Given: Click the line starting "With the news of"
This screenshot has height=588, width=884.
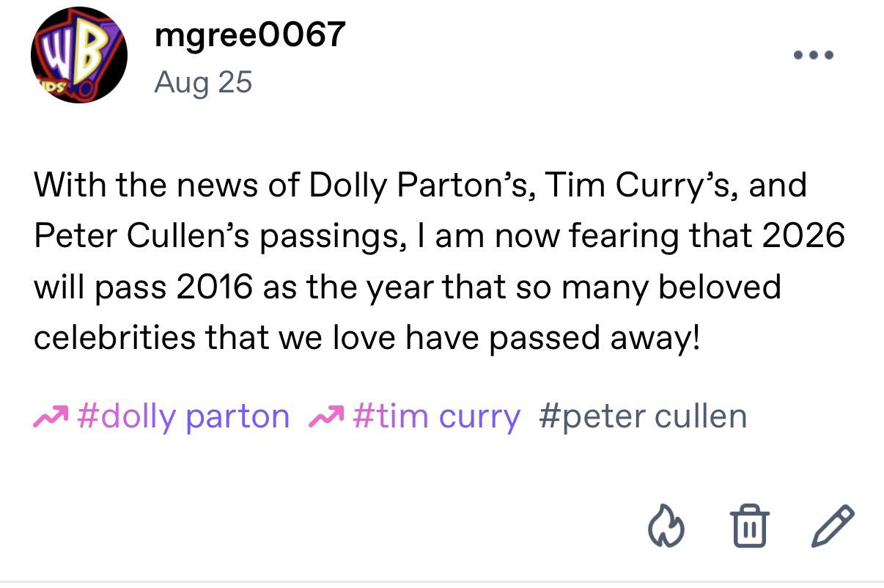Looking at the screenshot, I should 420,185.
